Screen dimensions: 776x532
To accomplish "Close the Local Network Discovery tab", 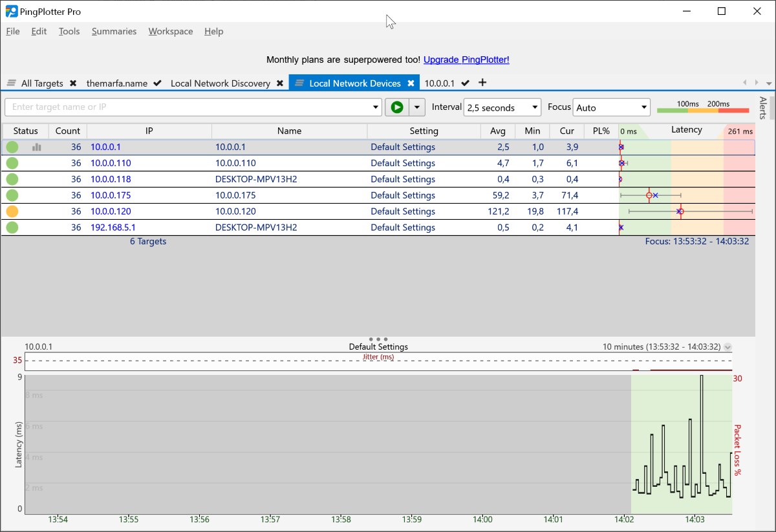I will pyautogui.click(x=280, y=83).
